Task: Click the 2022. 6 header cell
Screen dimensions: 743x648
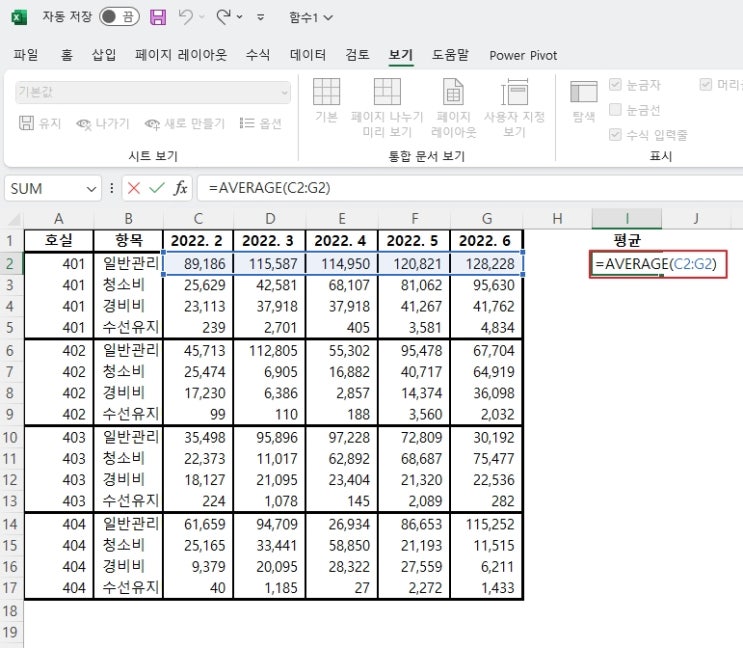Action: (x=486, y=241)
